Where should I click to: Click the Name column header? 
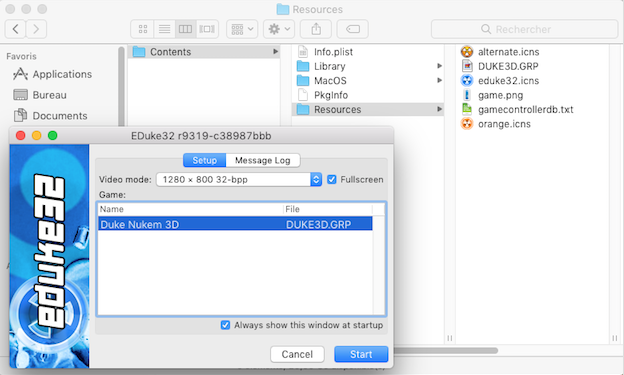(190, 209)
